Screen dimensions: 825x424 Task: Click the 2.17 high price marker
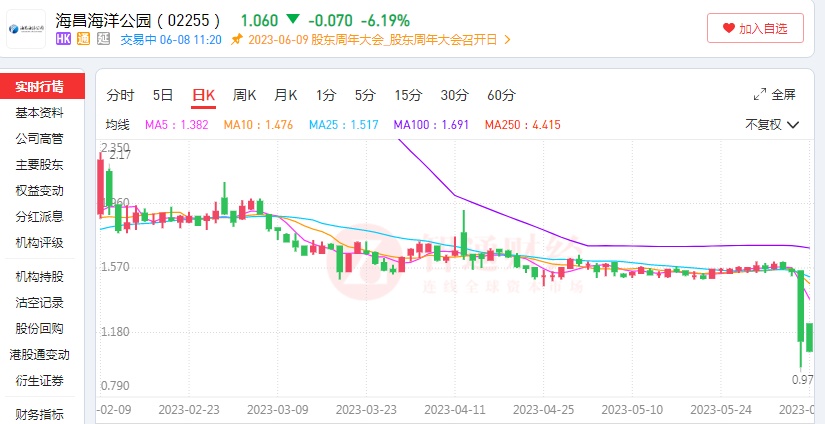click(x=120, y=155)
